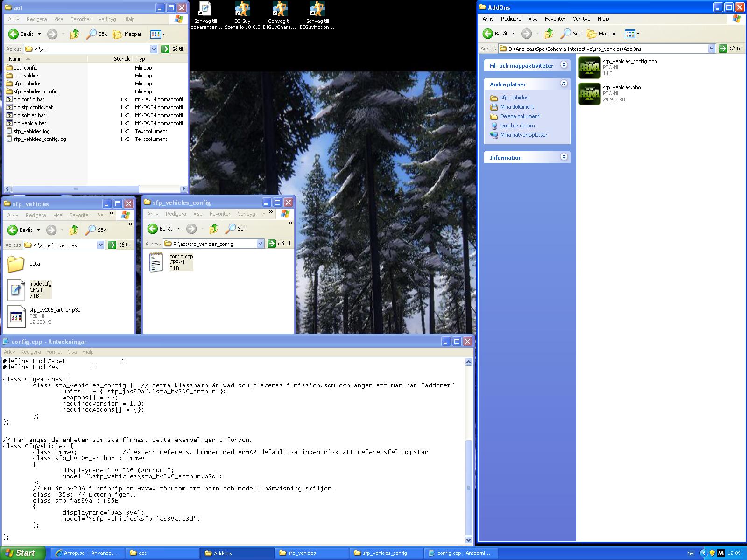Expand Fil- och mappaktiviteter panel
The height and width of the screenshot is (560, 747).
pos(564,65)
